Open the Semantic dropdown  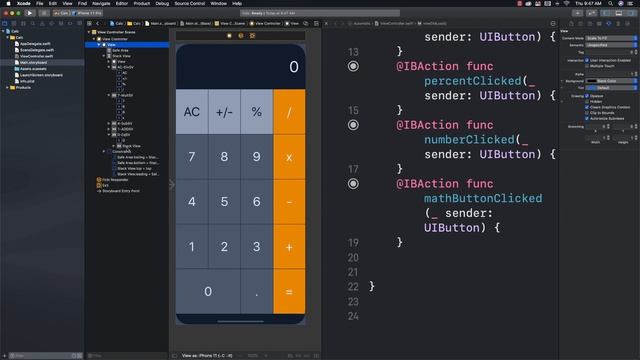611,45
